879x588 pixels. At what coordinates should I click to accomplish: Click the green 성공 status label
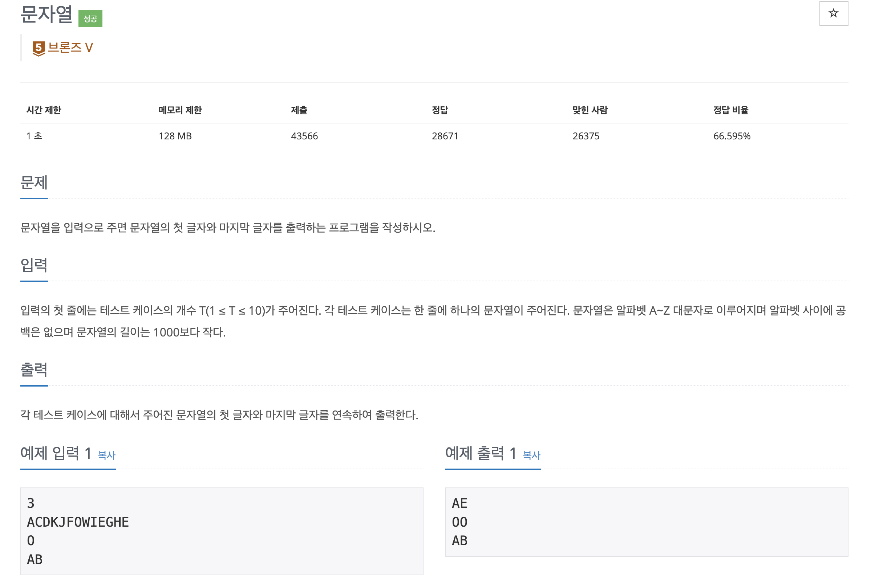pos(90,19)
